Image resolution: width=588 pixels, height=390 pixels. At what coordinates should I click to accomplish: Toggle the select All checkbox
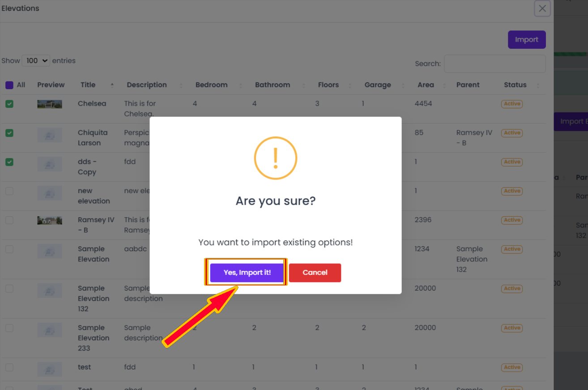tap(9, 85)
